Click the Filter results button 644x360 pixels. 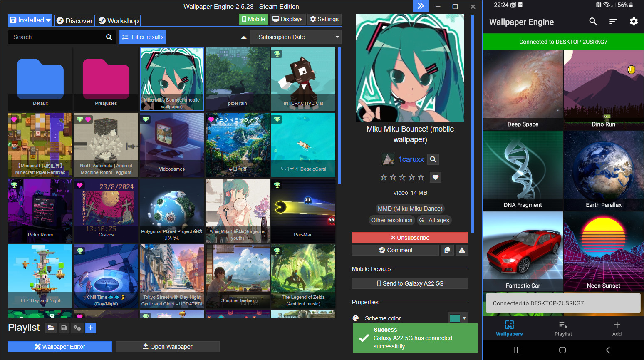pyautogui.click(x=143, y=37)
